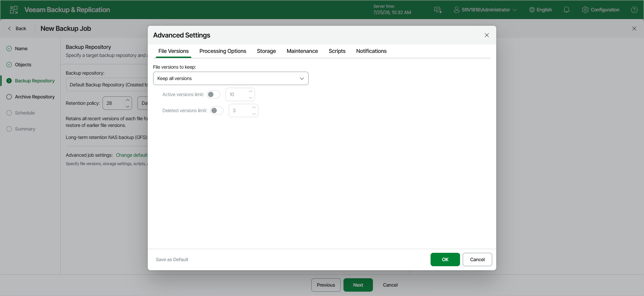Enable the Deleted versions limit toggle
644x296 pixels.
(x=217, y=110)
